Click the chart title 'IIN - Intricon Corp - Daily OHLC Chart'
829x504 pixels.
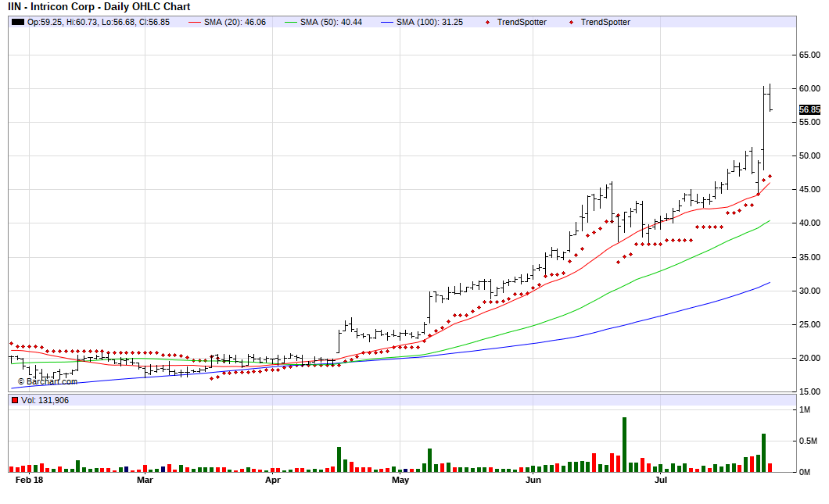99,7
